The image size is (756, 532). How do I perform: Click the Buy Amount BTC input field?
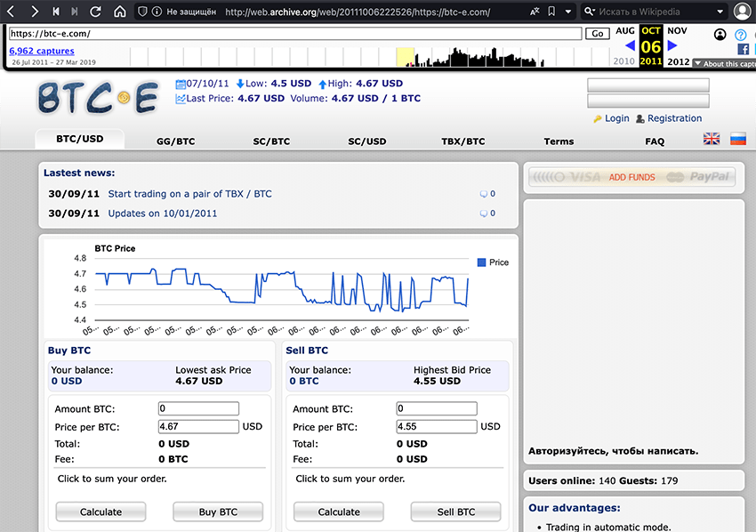tap(198, 409)
